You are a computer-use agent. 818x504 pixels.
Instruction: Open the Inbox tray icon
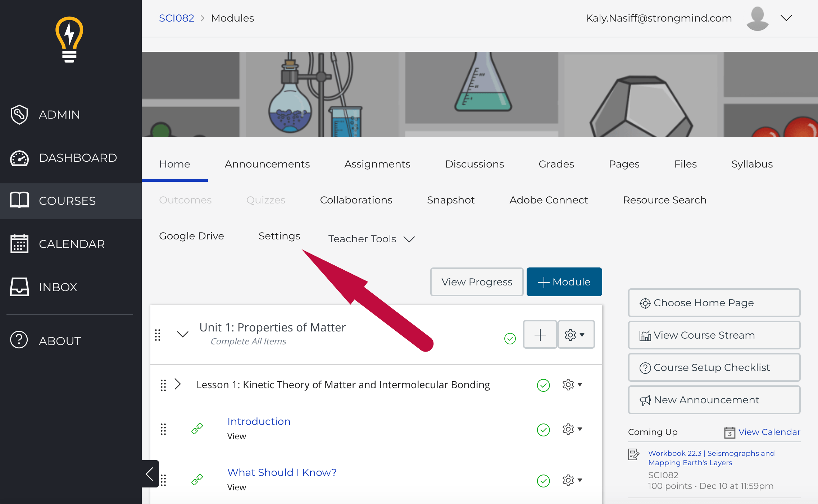coord(19,287)
